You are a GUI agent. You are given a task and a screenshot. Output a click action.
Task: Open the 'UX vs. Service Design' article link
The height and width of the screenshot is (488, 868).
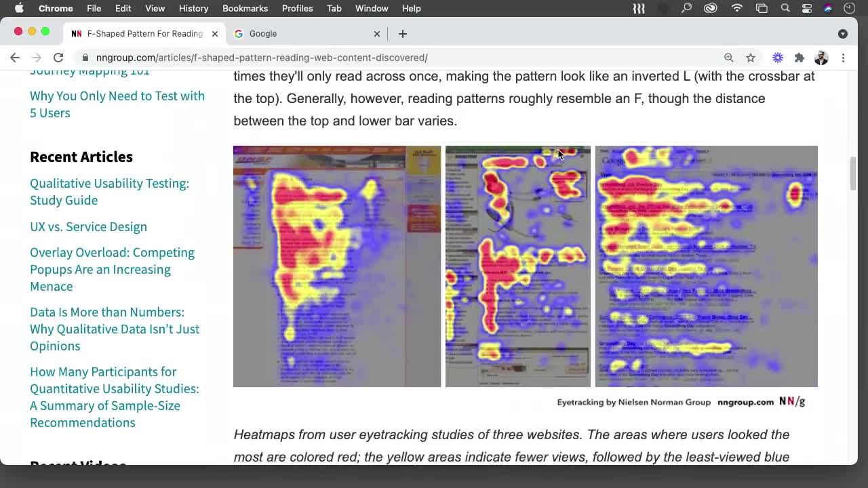point(88,226)
